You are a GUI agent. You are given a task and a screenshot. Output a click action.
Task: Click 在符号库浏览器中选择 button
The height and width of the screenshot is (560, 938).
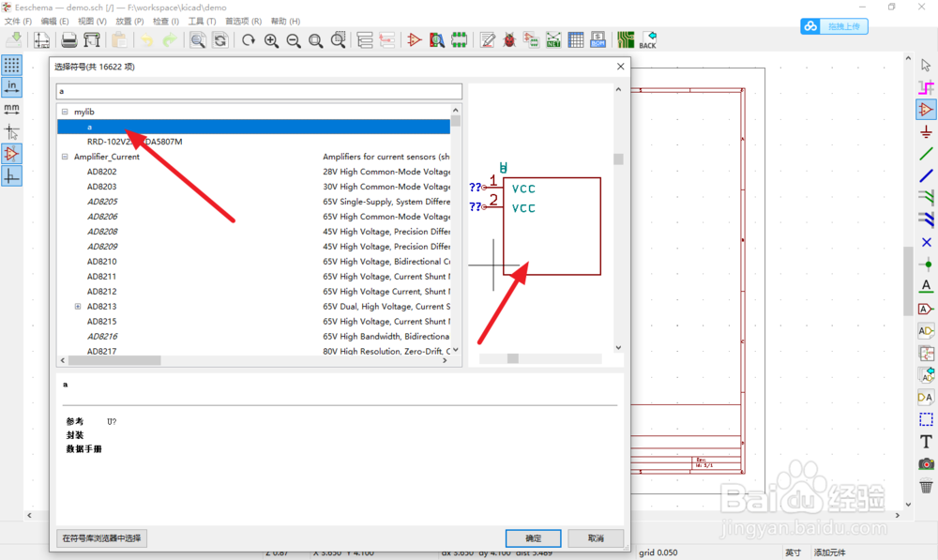(x=101, y=537)
